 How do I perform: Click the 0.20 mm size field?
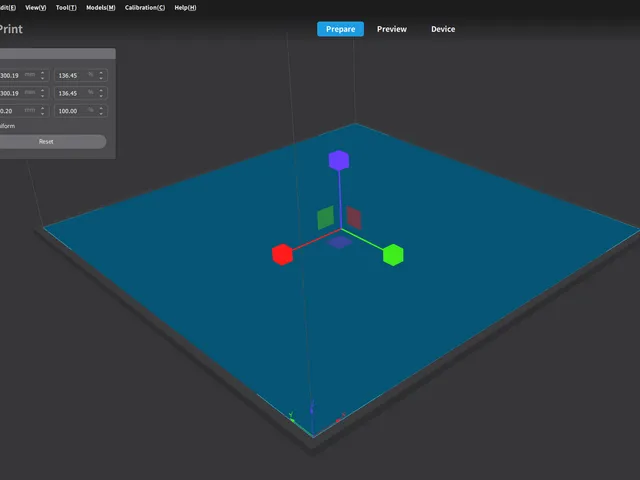tap(24, 111)
